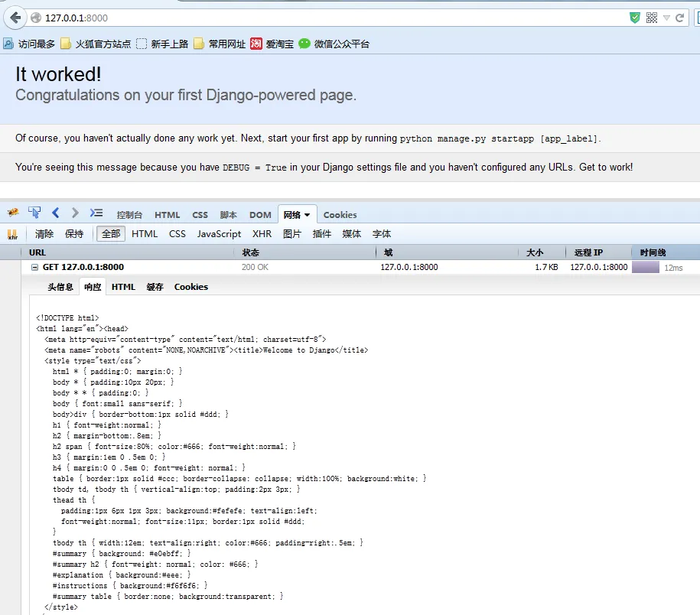Filter network requests by CSS

point(177,234)
